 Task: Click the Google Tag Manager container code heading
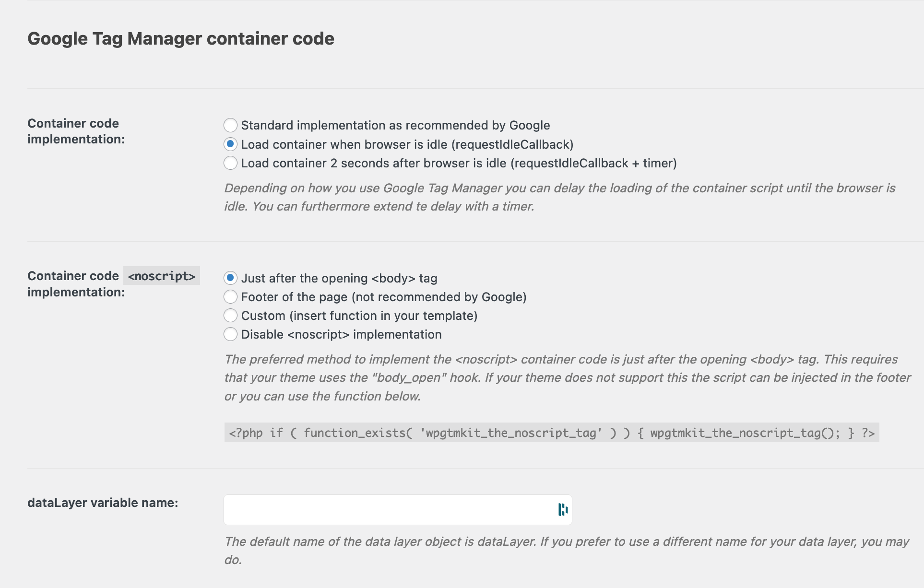pyautogui.click(x=181, y=38)
